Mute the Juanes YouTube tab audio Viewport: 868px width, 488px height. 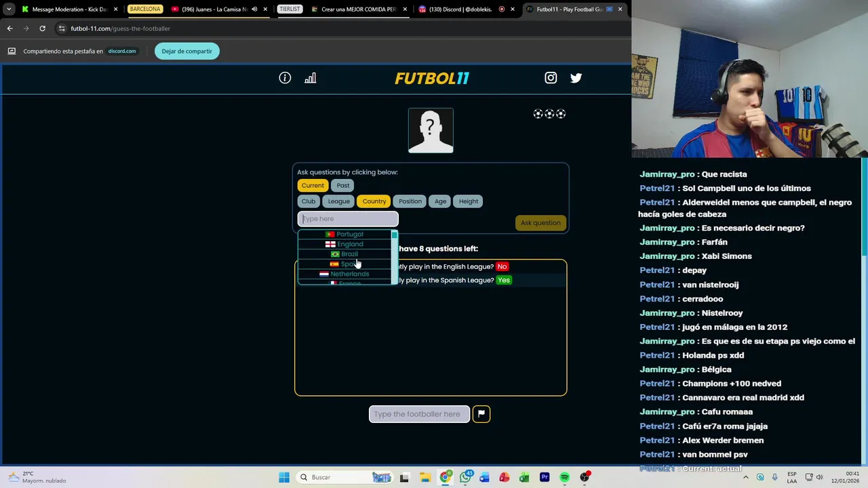[254, 9]
